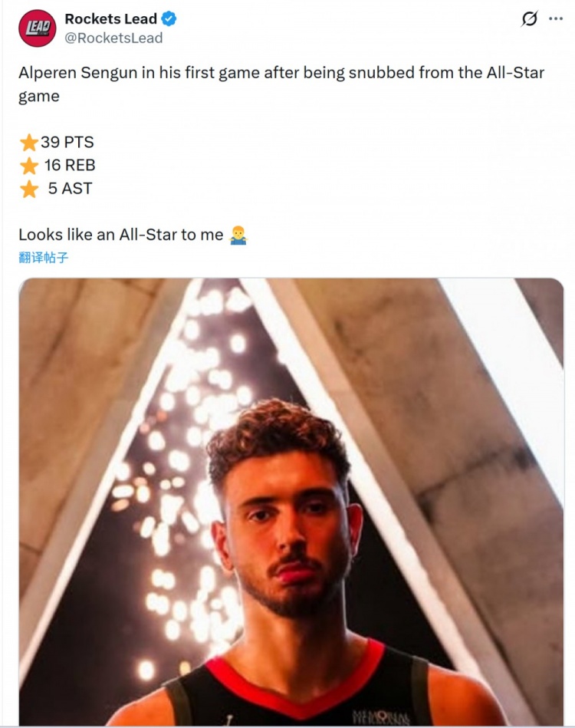Click the "39 PTS" stat text
Image resolution: width=575 pixels, height=728 pixels.
pyautogui.click(x=67, y=142)
